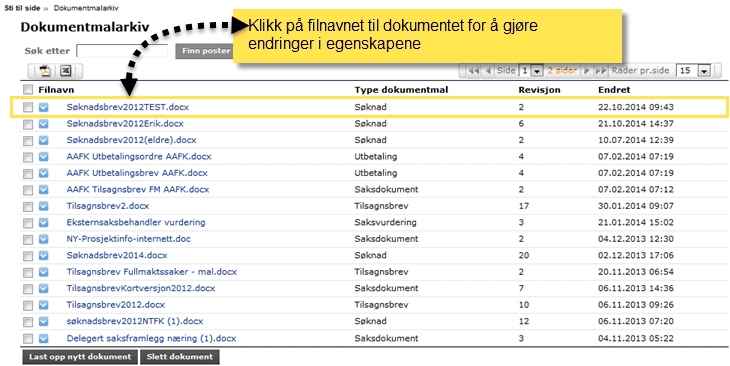
Task: Sort by Type dokumentmal column header
Action: 401,90
